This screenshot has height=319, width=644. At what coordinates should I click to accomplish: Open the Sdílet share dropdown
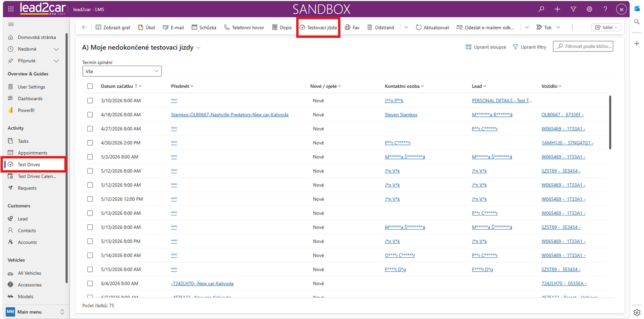tap(606, 27)
